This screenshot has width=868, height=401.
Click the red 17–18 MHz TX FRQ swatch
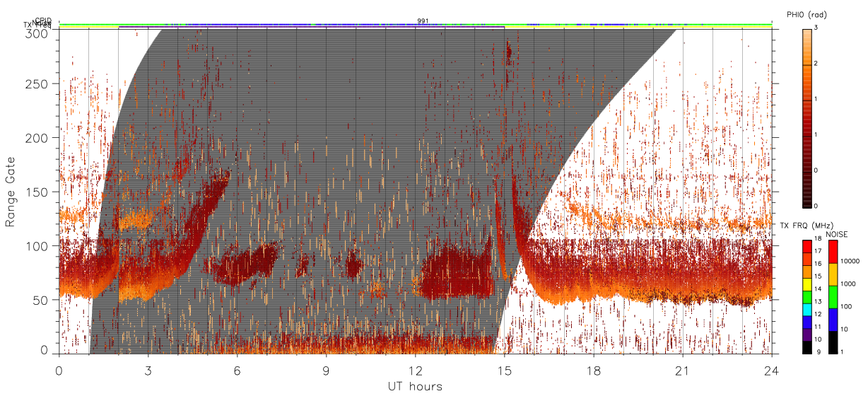(x=807, y=246)
